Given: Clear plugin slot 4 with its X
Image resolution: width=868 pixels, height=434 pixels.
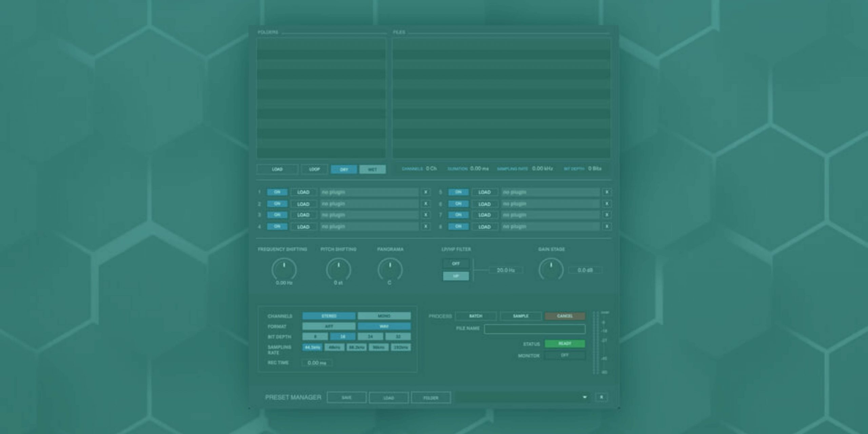Looking at the screenshot, I should point(426,226).
